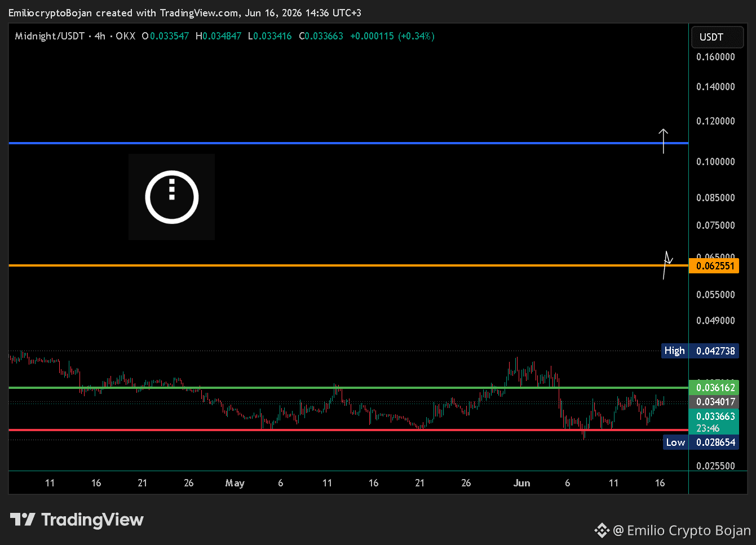Click the 0.075000 price scale label
The width and height of the screenshot is (756, 545).
715,225
